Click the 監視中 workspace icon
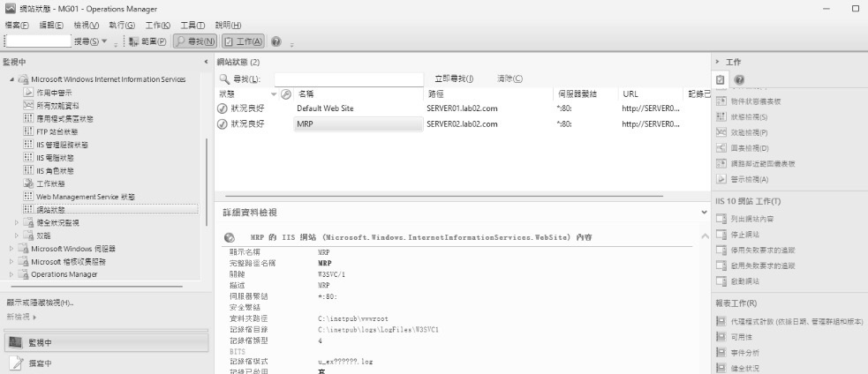This screenshot has width=868, height=374. click(16, 342)
